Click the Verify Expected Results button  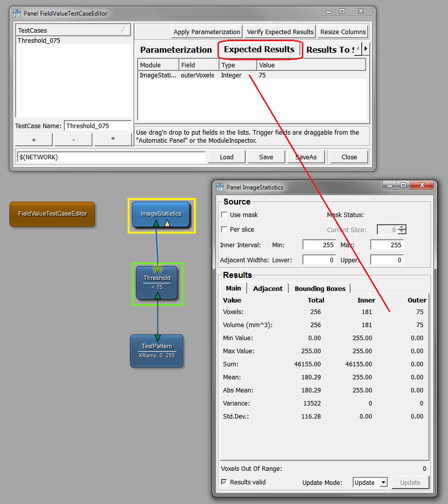click(280, 32)
